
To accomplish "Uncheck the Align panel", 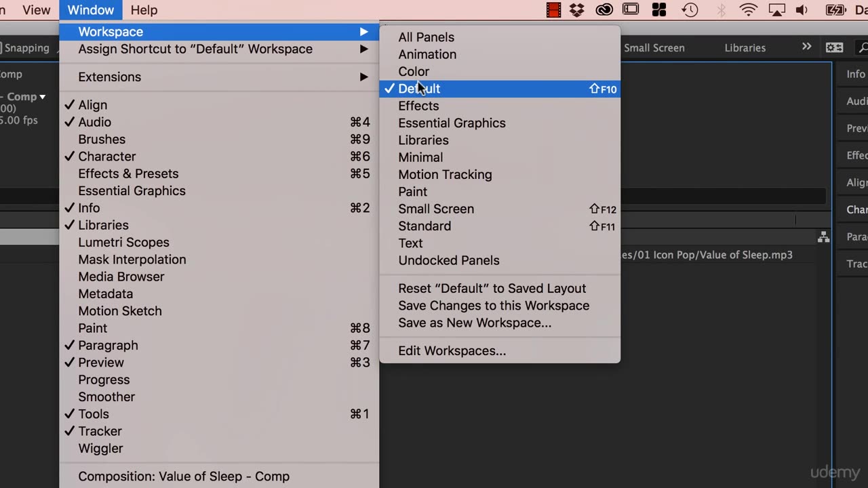I will [x=219, y=105].
